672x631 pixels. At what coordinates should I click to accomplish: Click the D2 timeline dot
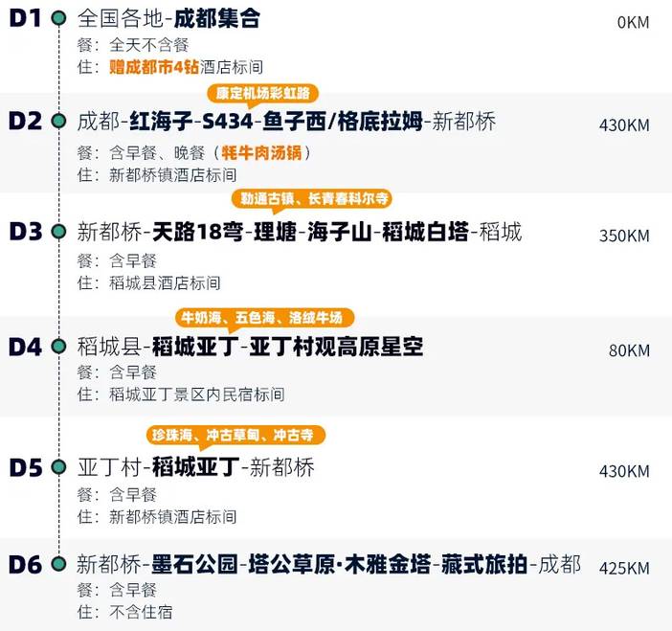pos(58,122)
